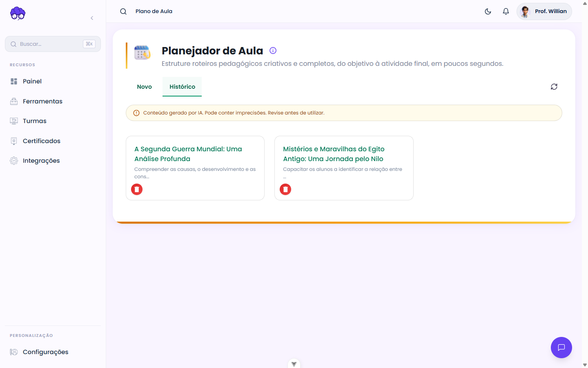Open Ferramentas from the sidebar
This screenshot has height=368, width=588.
pos(53,101)
